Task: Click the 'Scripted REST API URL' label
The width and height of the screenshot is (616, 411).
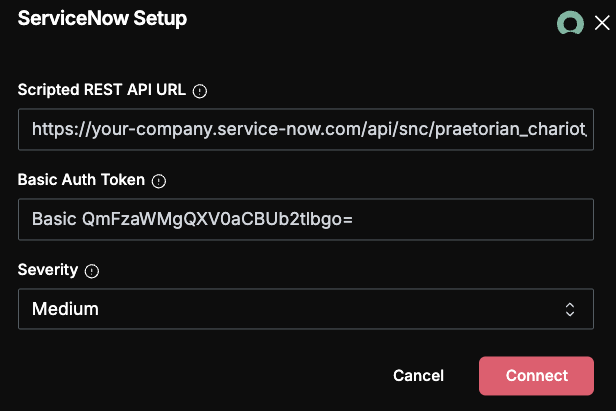Action: coord(102,90)
